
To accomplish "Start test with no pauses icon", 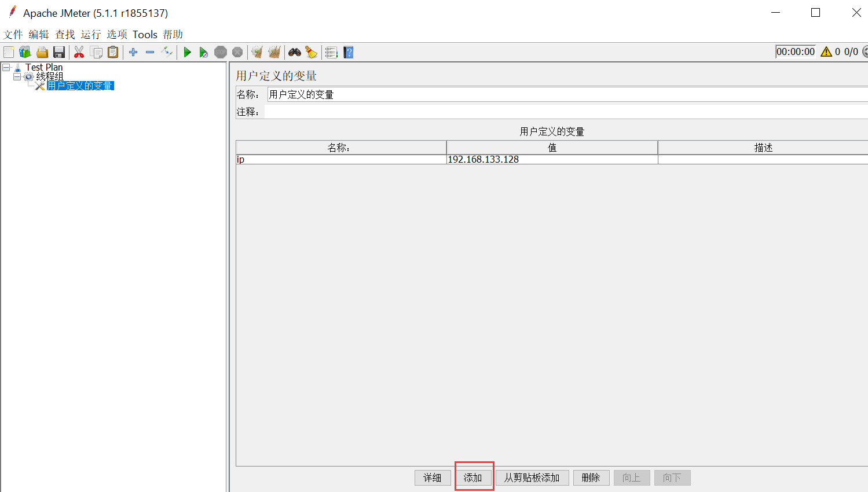I will point(204,52).
